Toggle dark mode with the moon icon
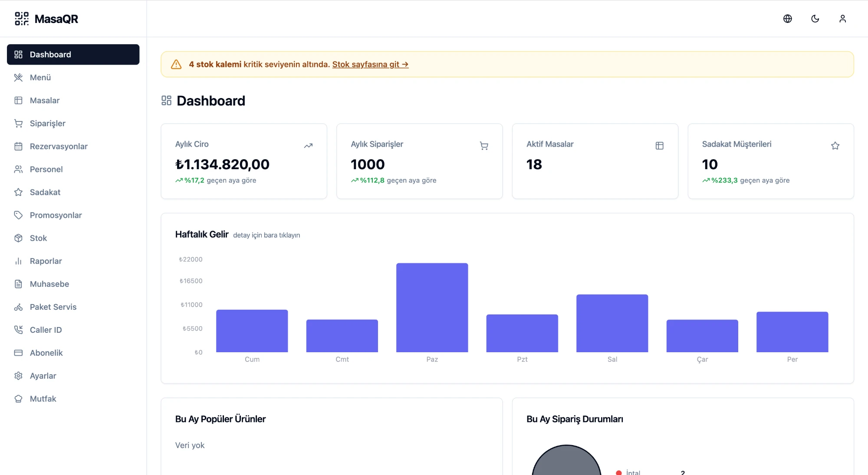The width and height of the screenshot is (868, 475). click(815, 19)
